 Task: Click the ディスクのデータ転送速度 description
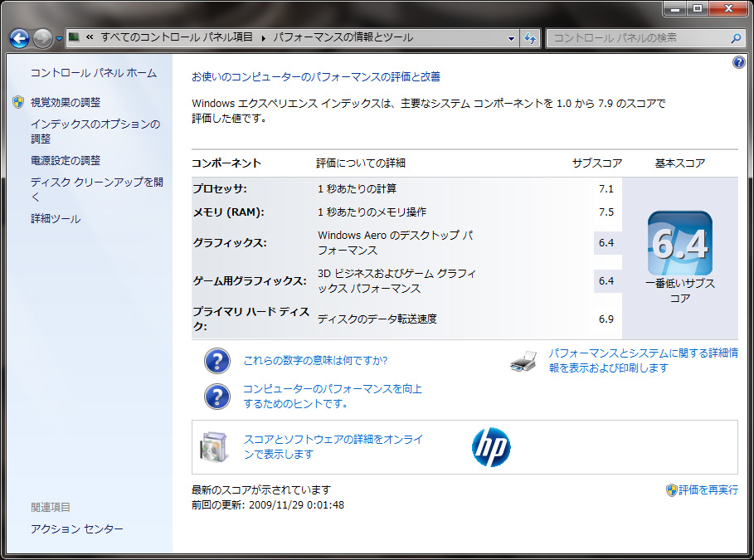pyautogui.click(x=377, y=319)
